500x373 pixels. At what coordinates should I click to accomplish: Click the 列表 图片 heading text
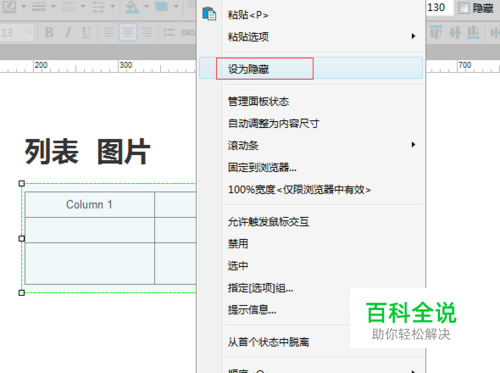pos(88,152)
